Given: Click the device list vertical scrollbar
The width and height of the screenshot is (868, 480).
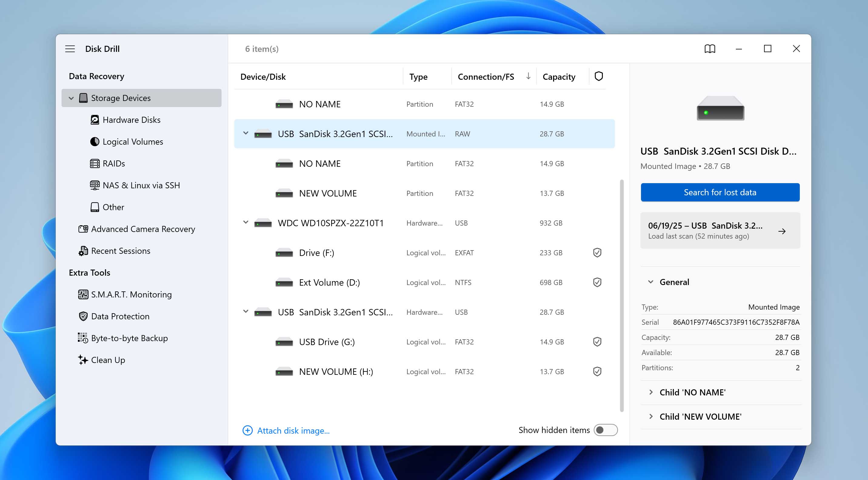Looking at the screenshot, I should (x=622, y=296).
